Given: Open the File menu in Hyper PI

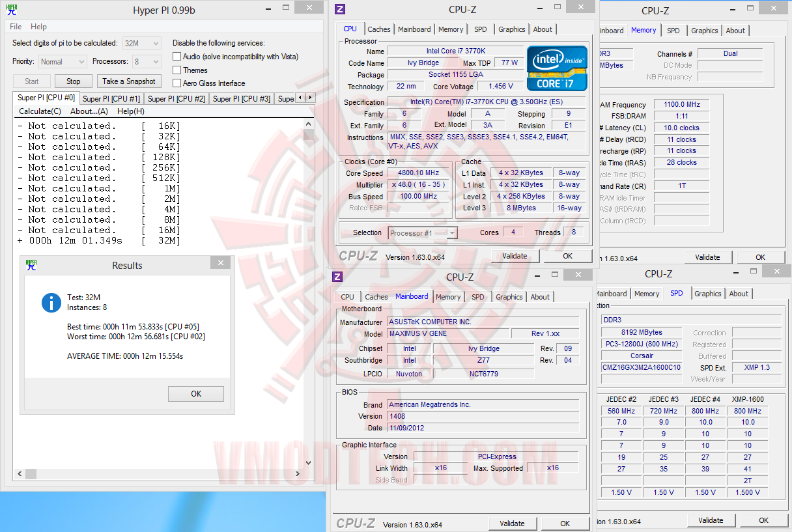Looking at the screenshot, I should (16, 27).
